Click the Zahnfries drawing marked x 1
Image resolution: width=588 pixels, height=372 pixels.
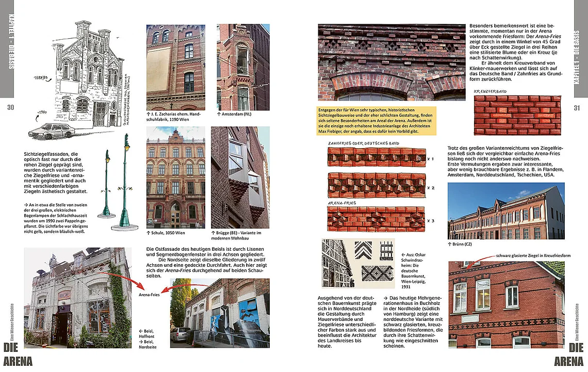click(377, 157)
